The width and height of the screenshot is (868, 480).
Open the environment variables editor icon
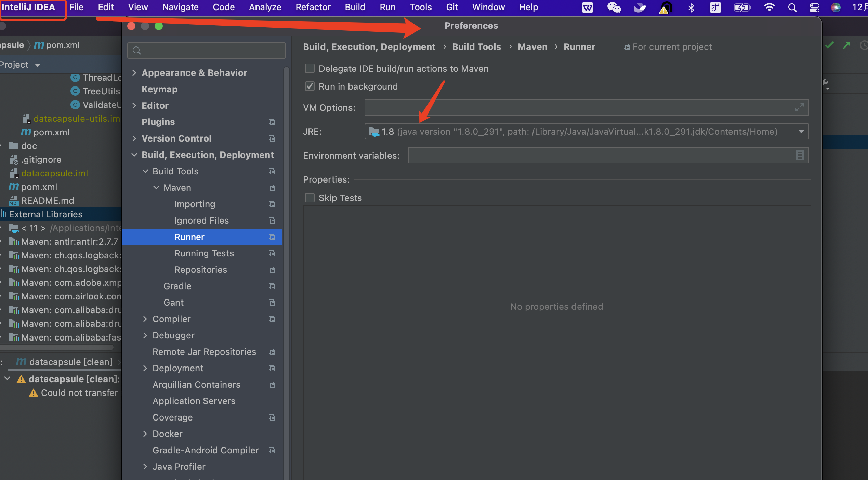tap(800, 156)
